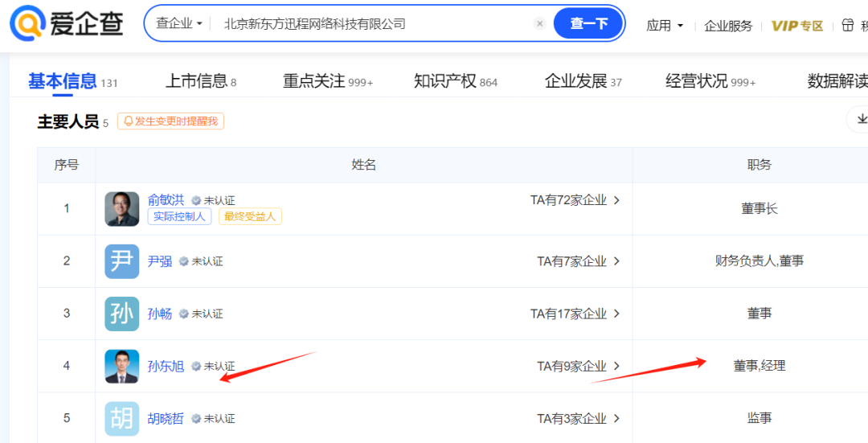Open the 尹强 name link

pos(160,261)
